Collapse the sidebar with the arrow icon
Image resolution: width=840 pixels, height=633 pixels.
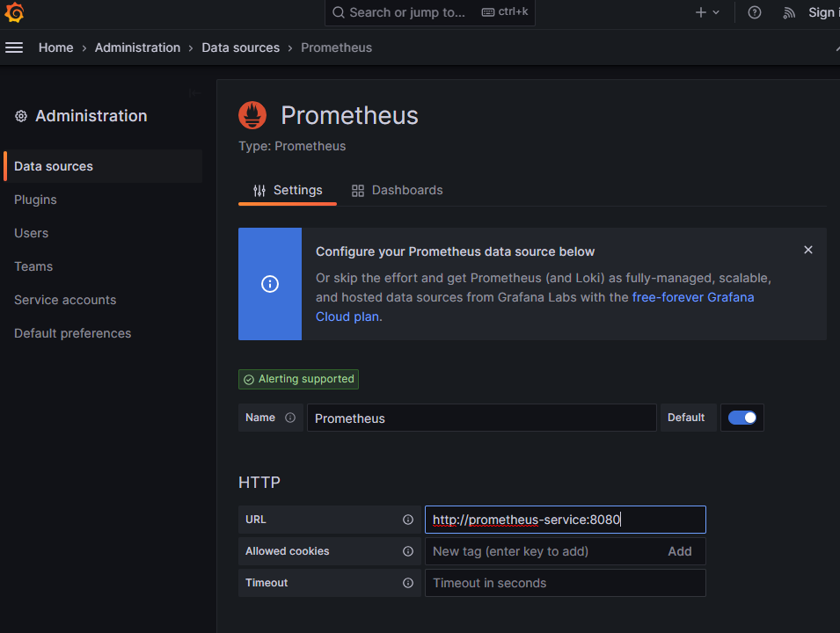(195, 93)
